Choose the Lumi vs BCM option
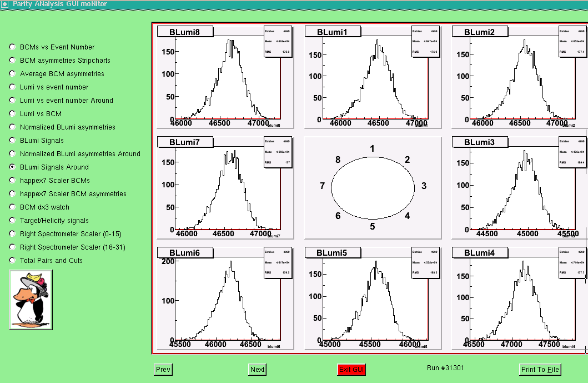 pos(12,113)
